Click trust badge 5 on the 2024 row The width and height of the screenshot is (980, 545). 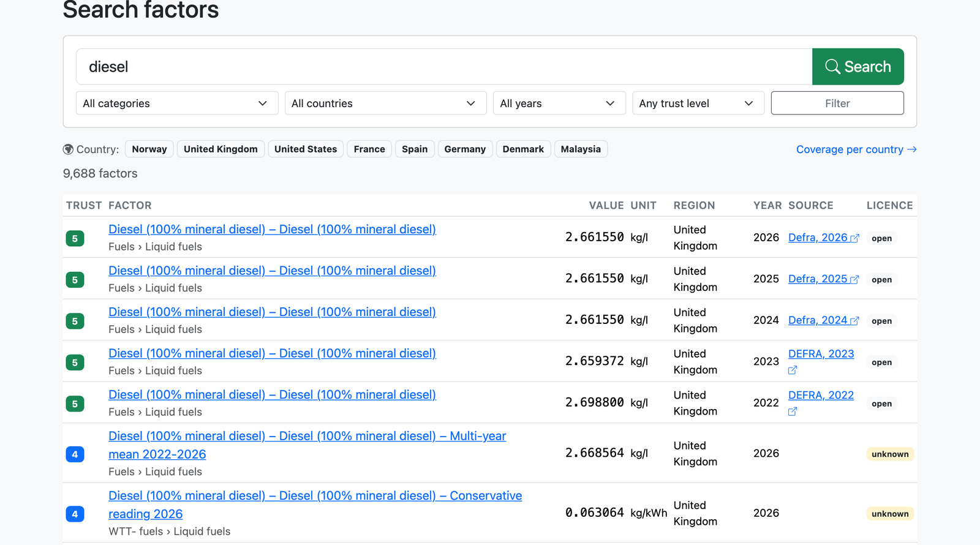click(x=75, y=321)
